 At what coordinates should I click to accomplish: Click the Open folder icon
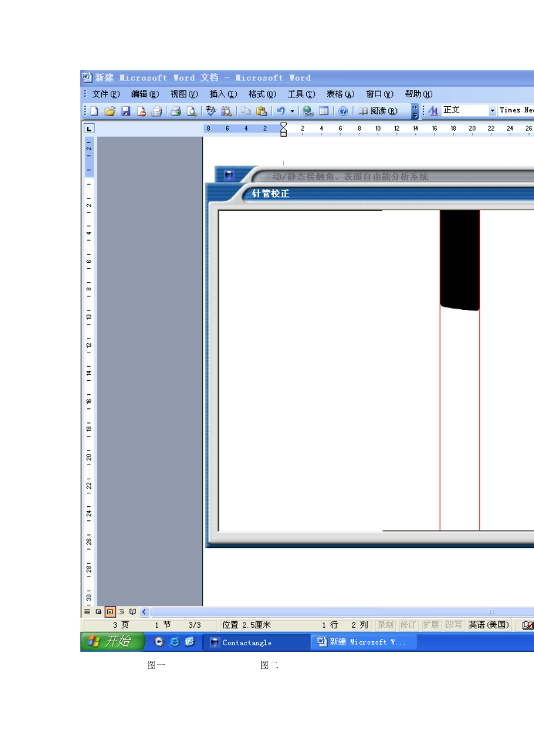point(110,111)
